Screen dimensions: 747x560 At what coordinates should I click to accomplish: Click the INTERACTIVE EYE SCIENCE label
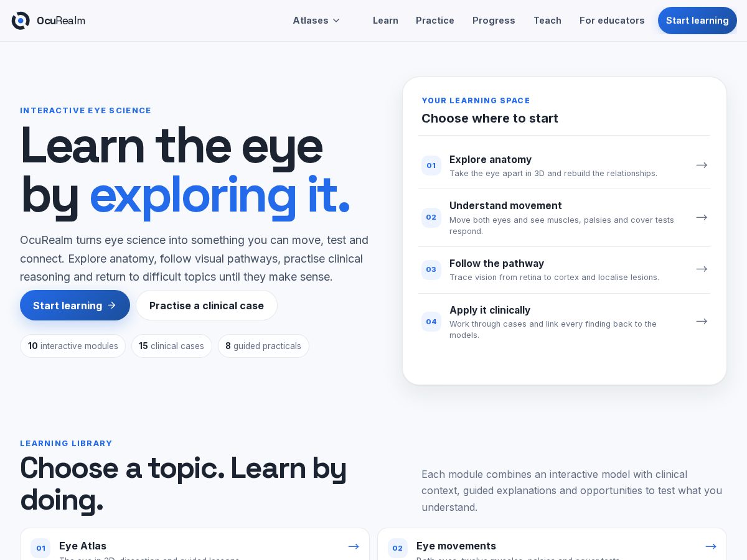(86, 111)
